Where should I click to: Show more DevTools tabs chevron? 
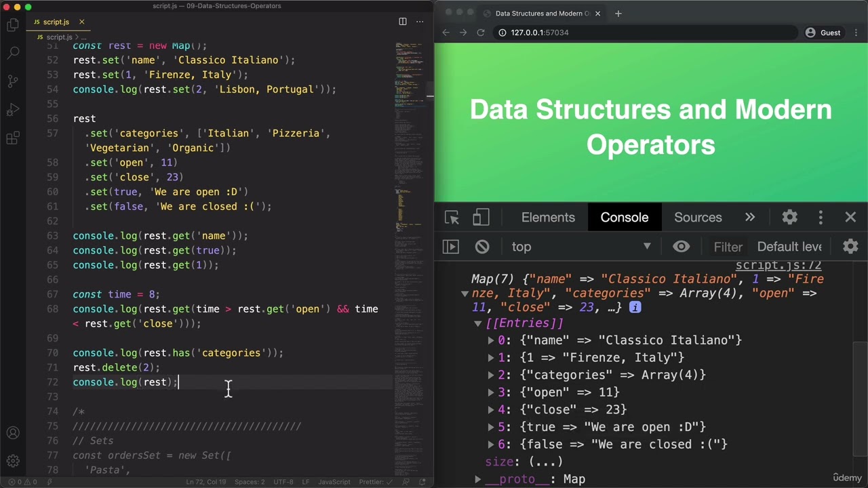(750, 218)
